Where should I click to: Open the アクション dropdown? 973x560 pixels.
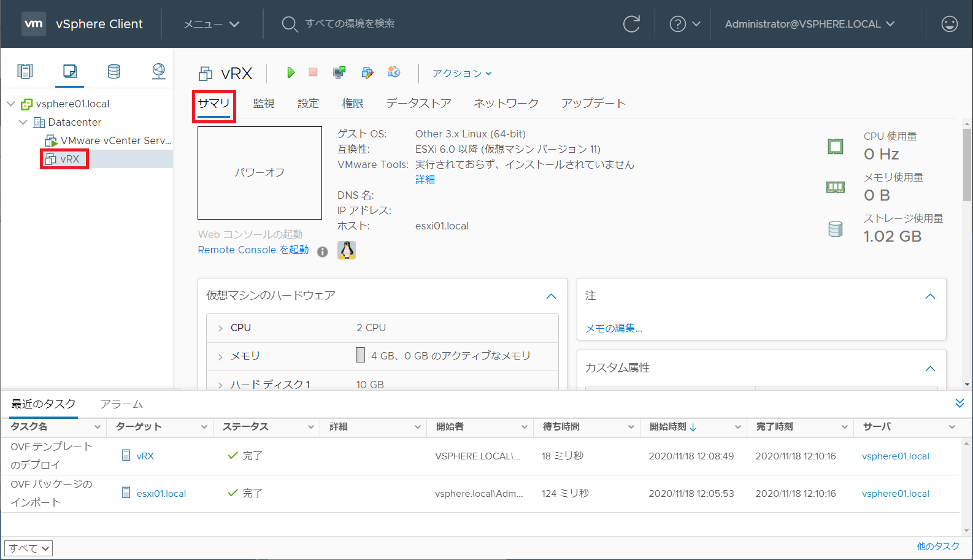[x=462, y=73]
